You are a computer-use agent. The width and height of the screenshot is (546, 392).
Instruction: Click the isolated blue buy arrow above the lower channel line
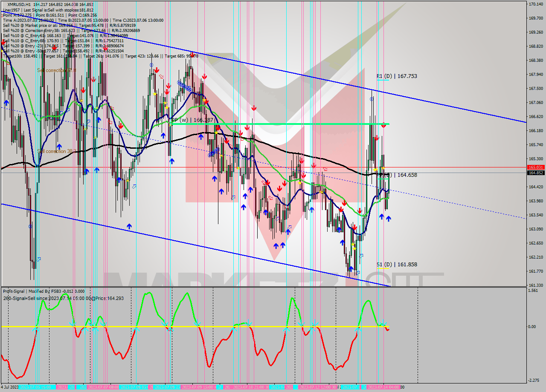(x=129, y=227)
